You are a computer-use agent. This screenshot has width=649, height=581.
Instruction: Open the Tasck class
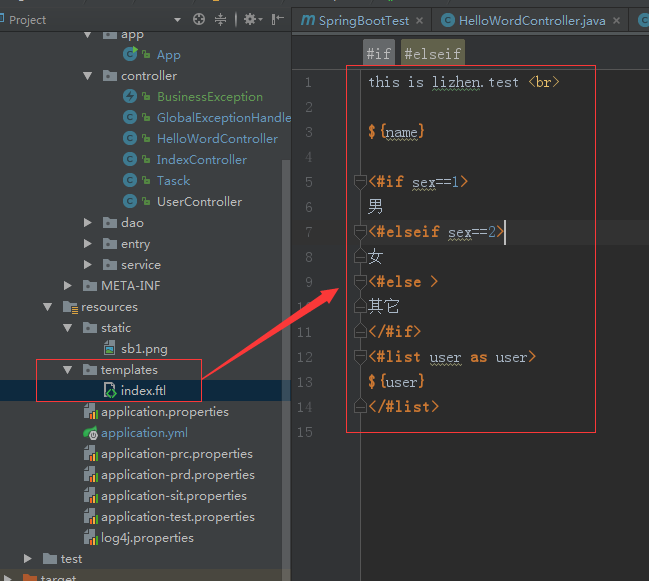(x=173, y=181)
